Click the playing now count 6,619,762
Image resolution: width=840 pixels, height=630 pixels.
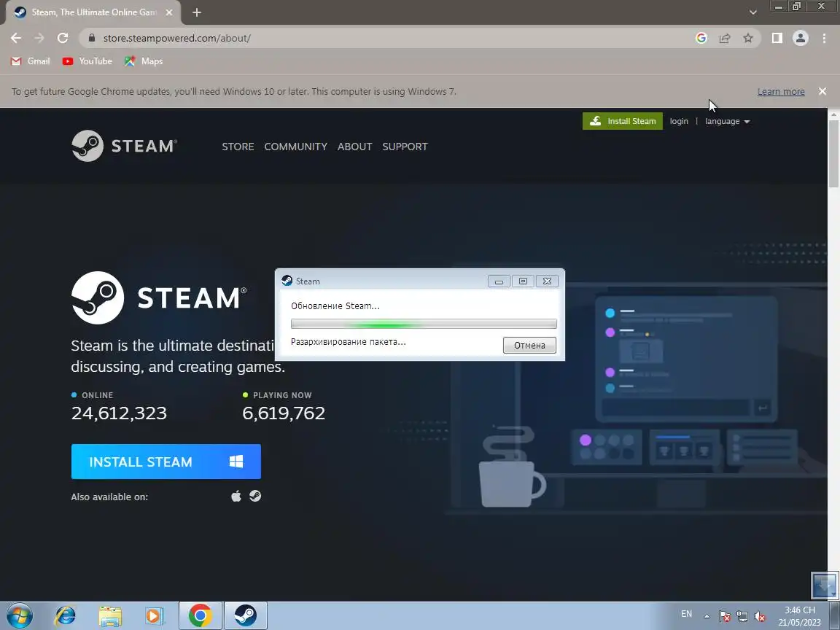point(284,413)
